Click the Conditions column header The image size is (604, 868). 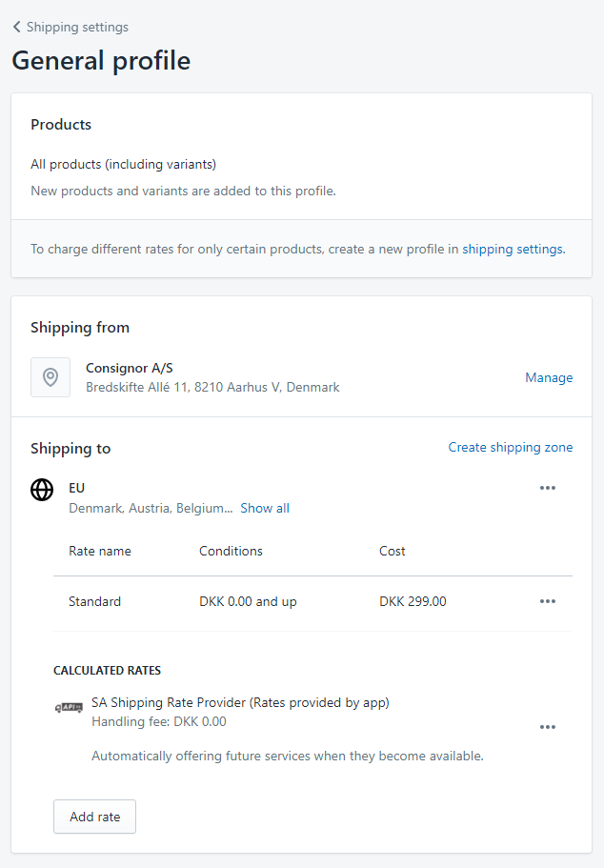pyautogui.click(x=231, y=552)
